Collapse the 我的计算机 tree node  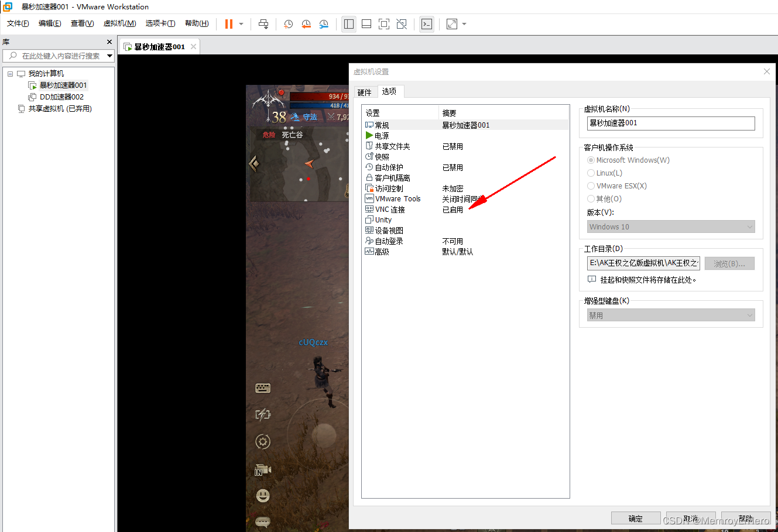point(10,74)
